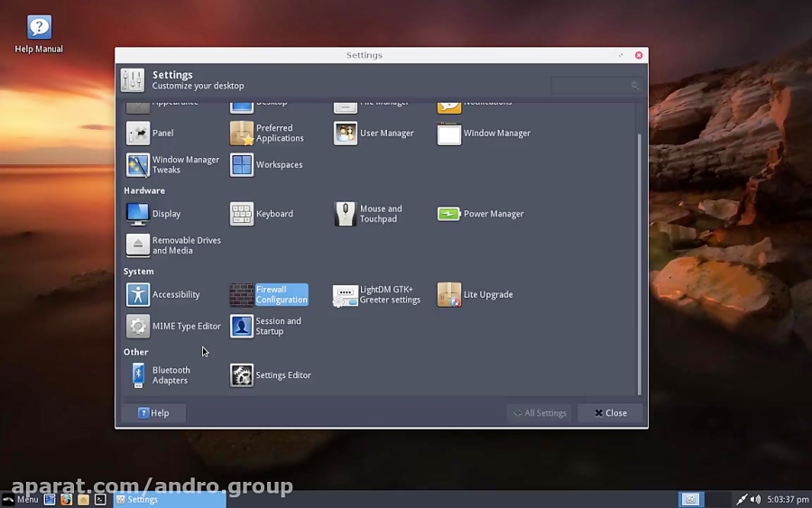Click the Close button at bottom right
Image resolution: width=812 pixels, height=508 pixels.
610,412
